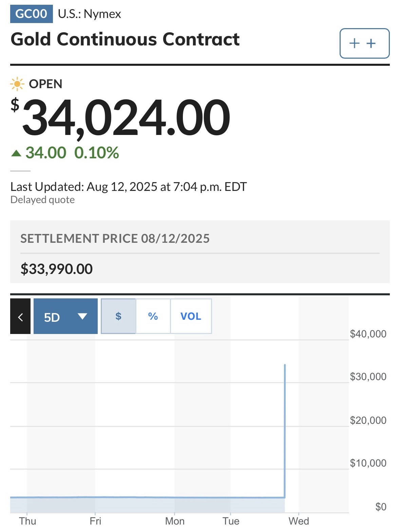Open the 5D time range dropdown
Image resolution: width=400 pixels, height=532 pixels.
tap(65, 316)
